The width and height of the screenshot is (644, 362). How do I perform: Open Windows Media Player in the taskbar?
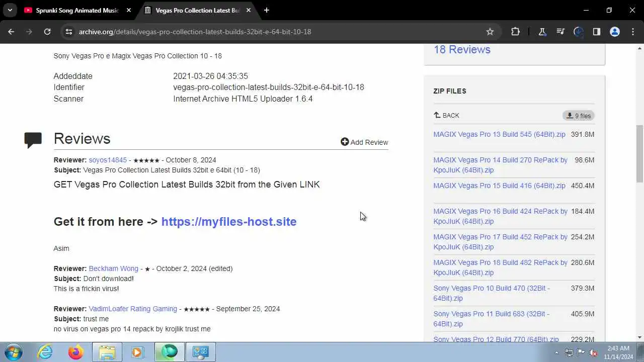[x=137, y=352]
